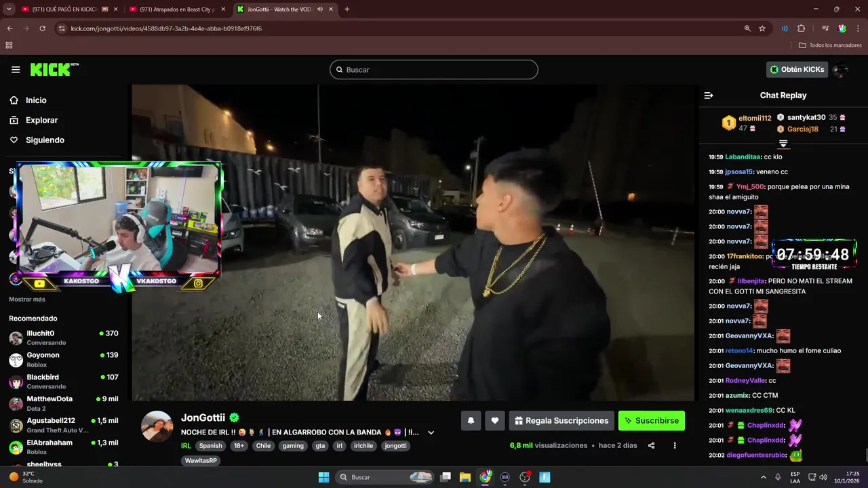Open the Chrome three-dot menu
868x488 pixels.
tap(858, 28)
